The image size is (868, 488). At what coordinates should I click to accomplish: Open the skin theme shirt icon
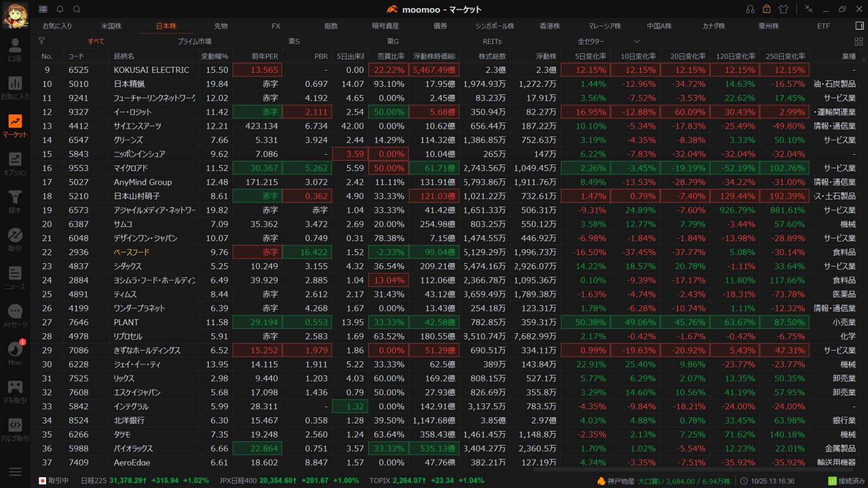[783, 9]
